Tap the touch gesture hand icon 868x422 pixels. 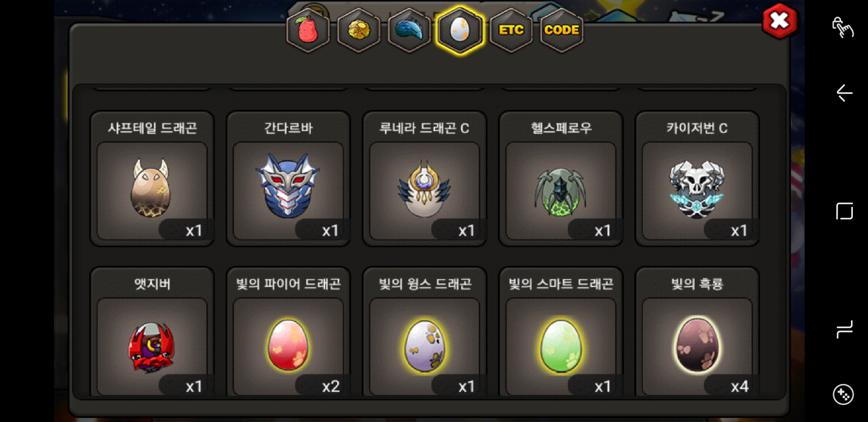click(843, 27)
